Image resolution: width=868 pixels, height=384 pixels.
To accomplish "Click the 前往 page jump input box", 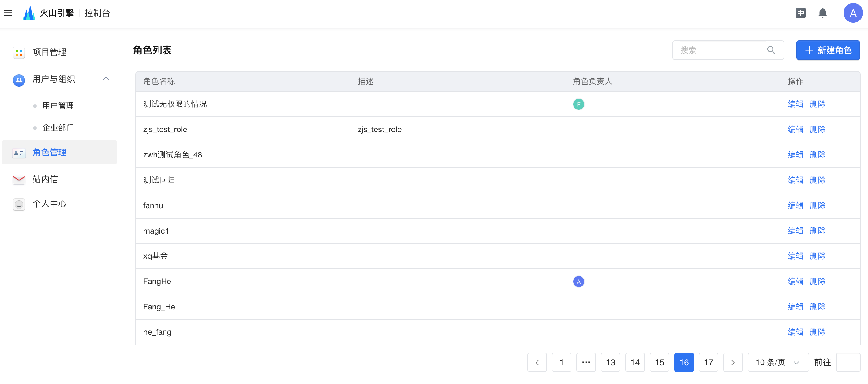I will pyautogui.click(x=848, y=362).
